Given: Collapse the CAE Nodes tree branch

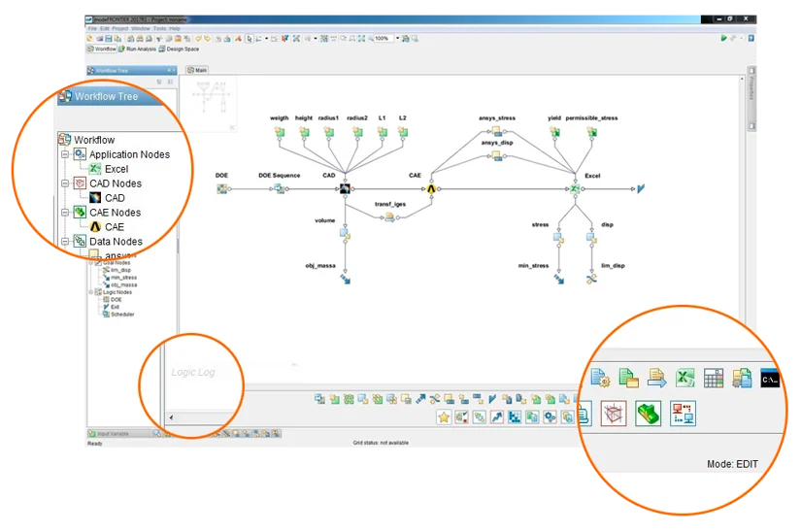Looking at the screenshot, I should point(65,213).
